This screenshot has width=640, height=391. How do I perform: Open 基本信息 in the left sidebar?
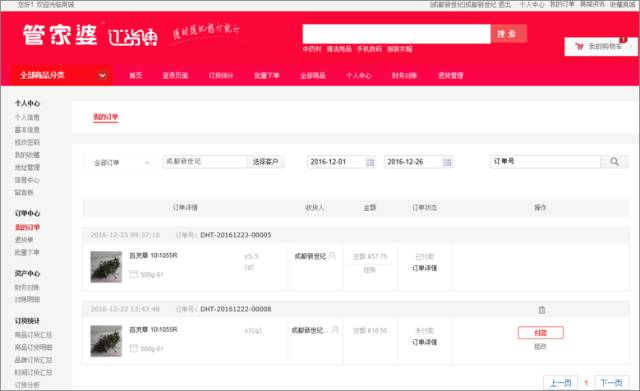coord(27,130)
